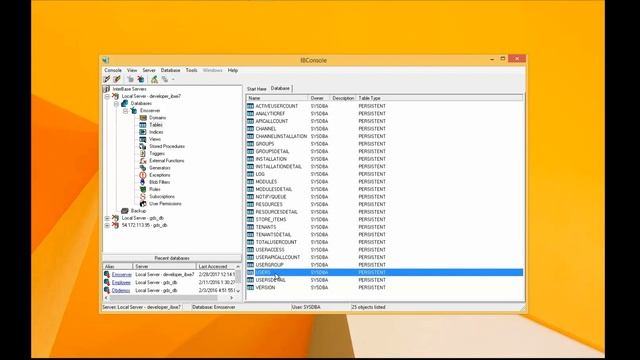The height and width of the screenshot is (360, 640).
Task: Open the Emsserver recent database link
Action: pos(122,275)
